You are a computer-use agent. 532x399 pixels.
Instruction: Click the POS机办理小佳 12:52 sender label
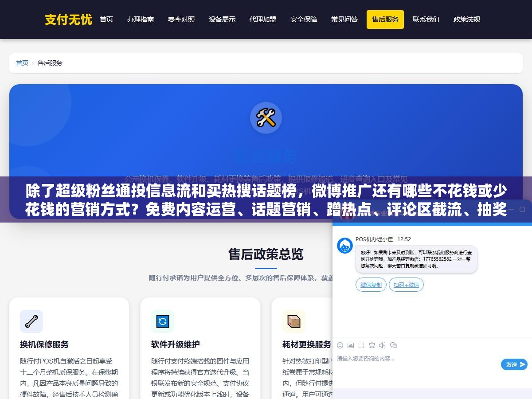coord(383,239)
